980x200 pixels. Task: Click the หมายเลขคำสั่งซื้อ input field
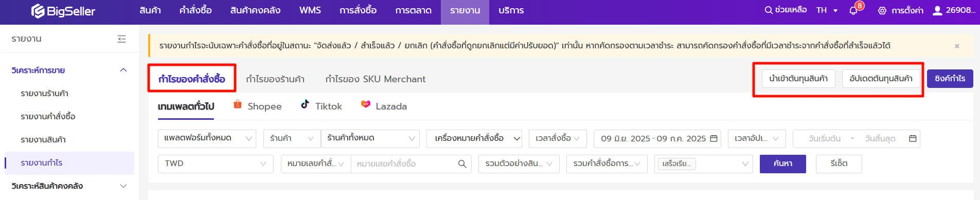[404, 163]
